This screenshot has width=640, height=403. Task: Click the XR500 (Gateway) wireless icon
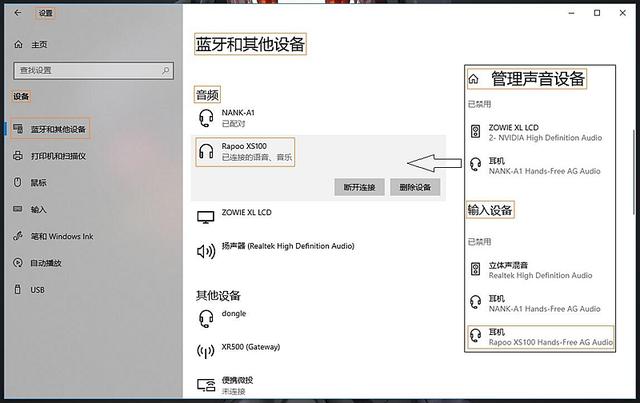tap(206, 351)
